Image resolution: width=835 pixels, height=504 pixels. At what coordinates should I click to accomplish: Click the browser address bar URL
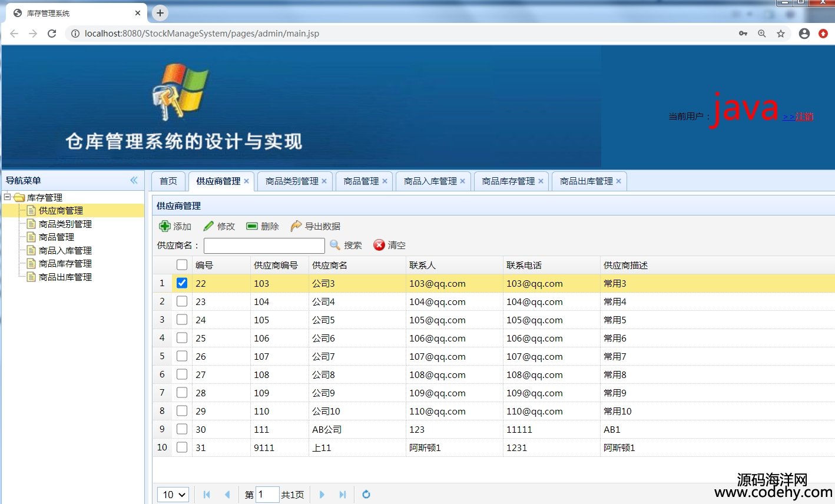click(x=202, y=34)
